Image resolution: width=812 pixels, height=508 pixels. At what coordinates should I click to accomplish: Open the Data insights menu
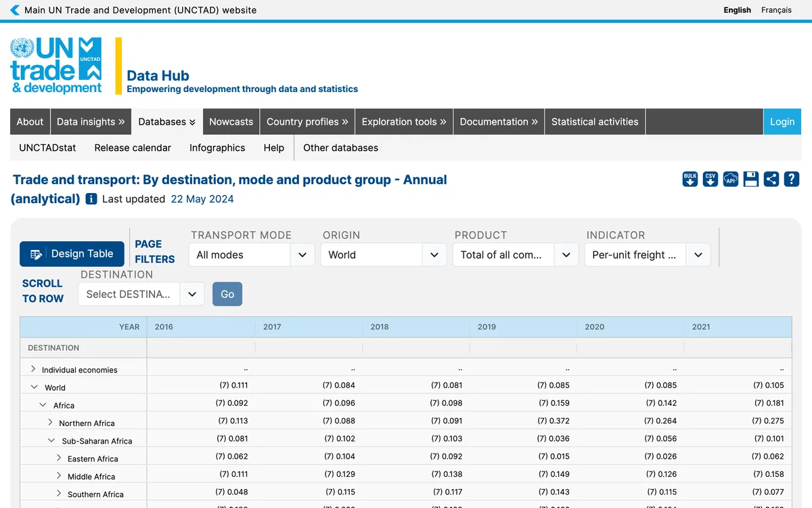pyautogui.click(x=91, y=122)
